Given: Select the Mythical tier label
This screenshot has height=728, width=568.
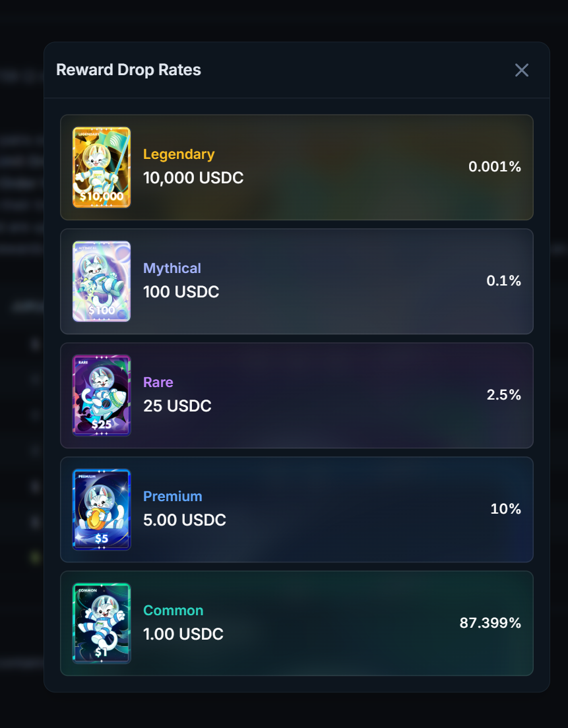Looking at the screenshot, I should click(x=172, y=268).
